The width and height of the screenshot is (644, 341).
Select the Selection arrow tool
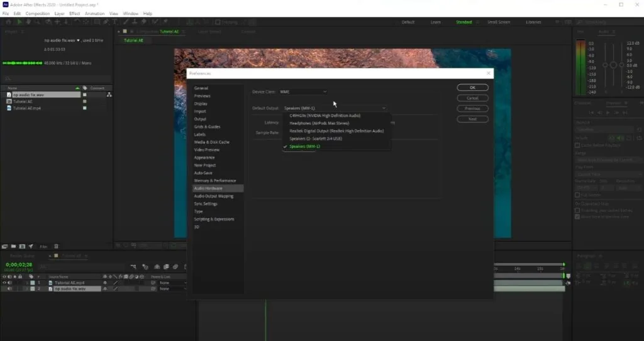pyautogui.click(x=19, y=22)
